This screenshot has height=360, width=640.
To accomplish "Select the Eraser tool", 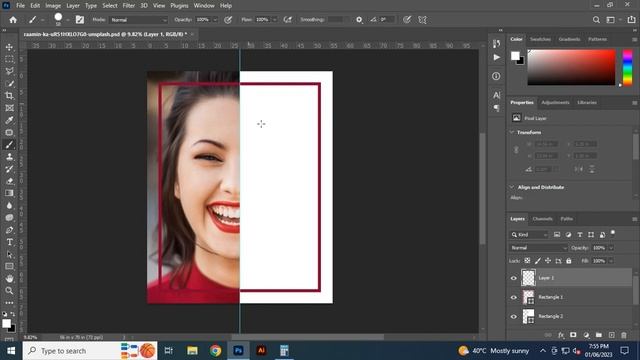I will click(9, 181).
